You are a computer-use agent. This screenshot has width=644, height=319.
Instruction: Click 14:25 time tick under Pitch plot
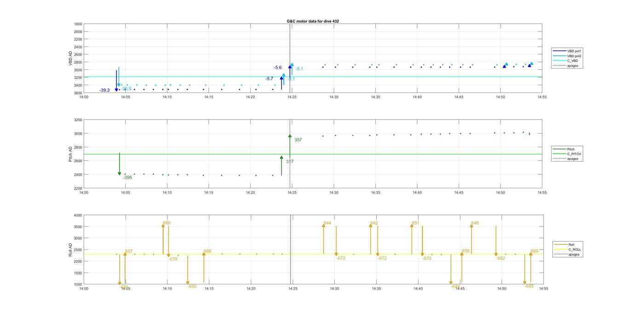click(292, 193)
